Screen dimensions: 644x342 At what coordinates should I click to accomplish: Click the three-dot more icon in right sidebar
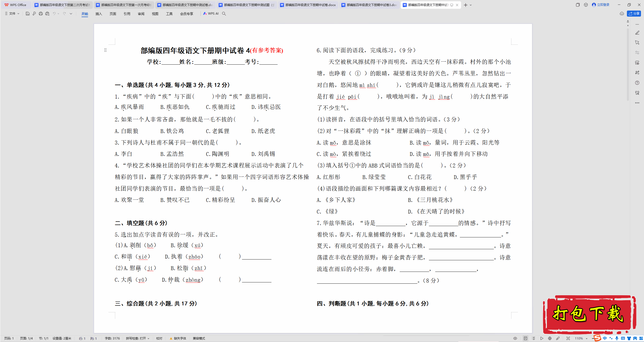[637, 103]
